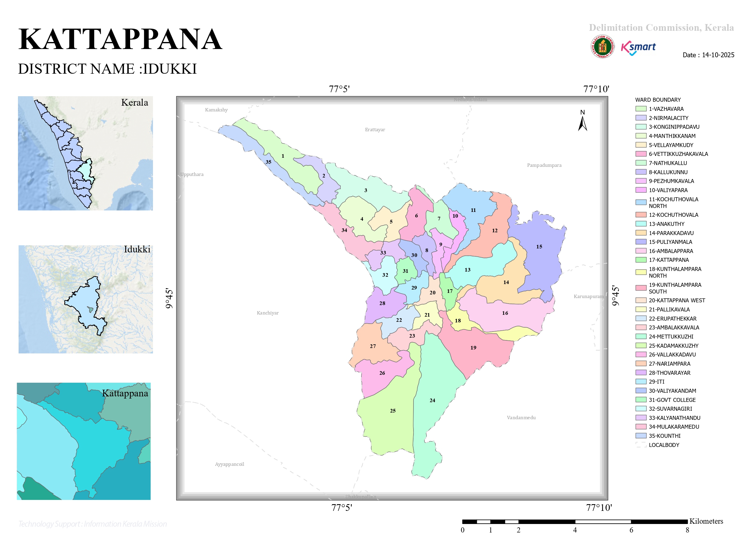The image size is (756, 534).
Task: Pick the 29-ITI legend color swatch
Action: [x=641, y=382]
